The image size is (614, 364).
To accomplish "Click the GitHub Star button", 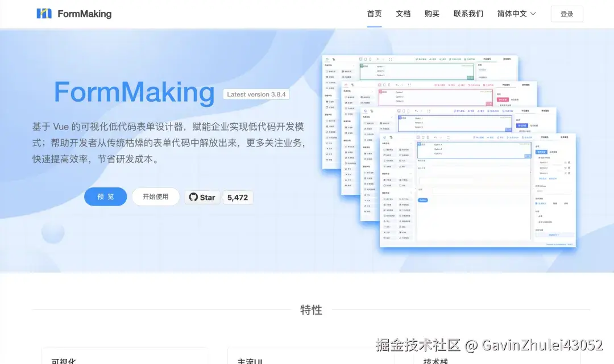I will point(202,198).
